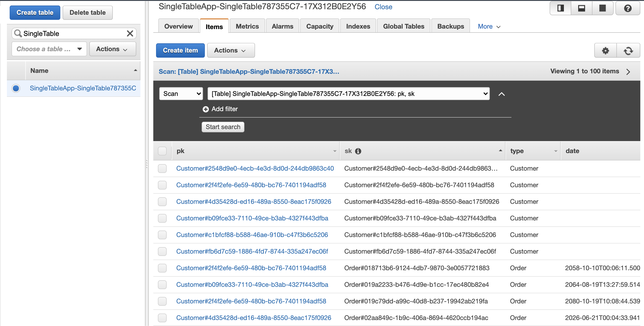The width and height of the screenshot is (644, 326).
Task: Switch to full-panel layout icon
Action: point(603,8)
